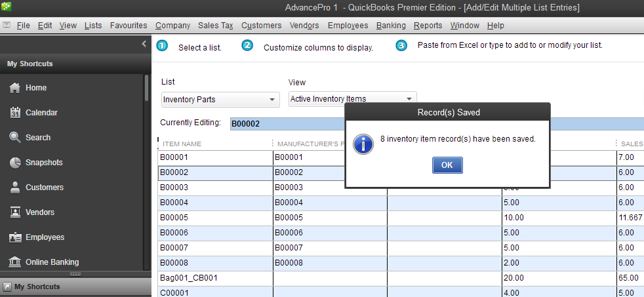This screenshot has width=644, height=297.
Task: Click the Customers person icon
Action: [15, 188]
